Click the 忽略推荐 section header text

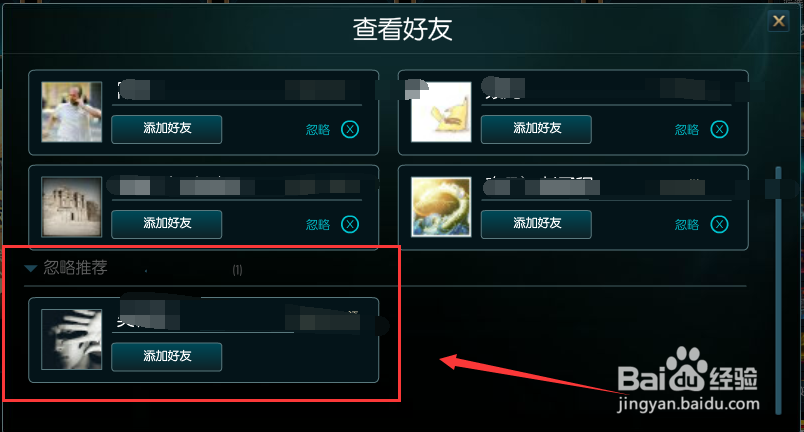75,268
